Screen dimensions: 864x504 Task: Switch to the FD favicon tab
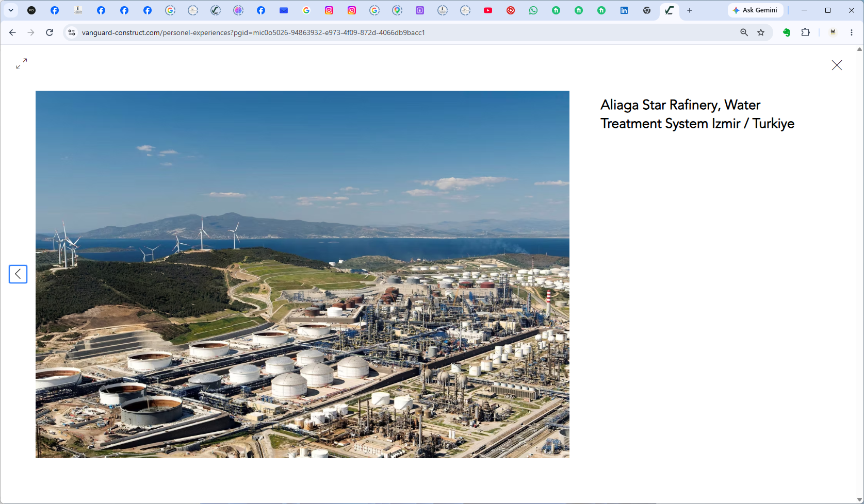click(x=31, y=10)
